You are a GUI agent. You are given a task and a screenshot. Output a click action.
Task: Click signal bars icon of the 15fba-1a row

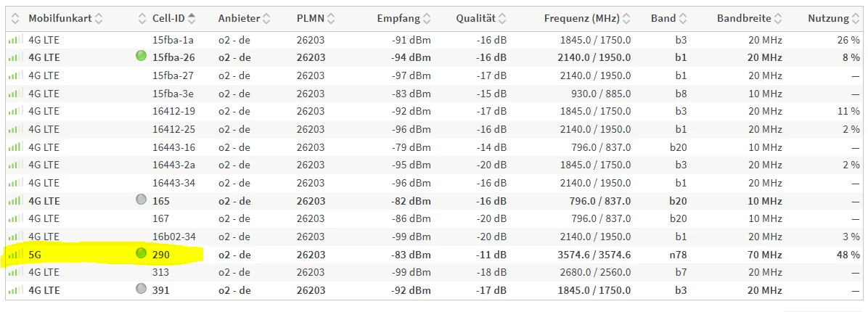point(15,40)
